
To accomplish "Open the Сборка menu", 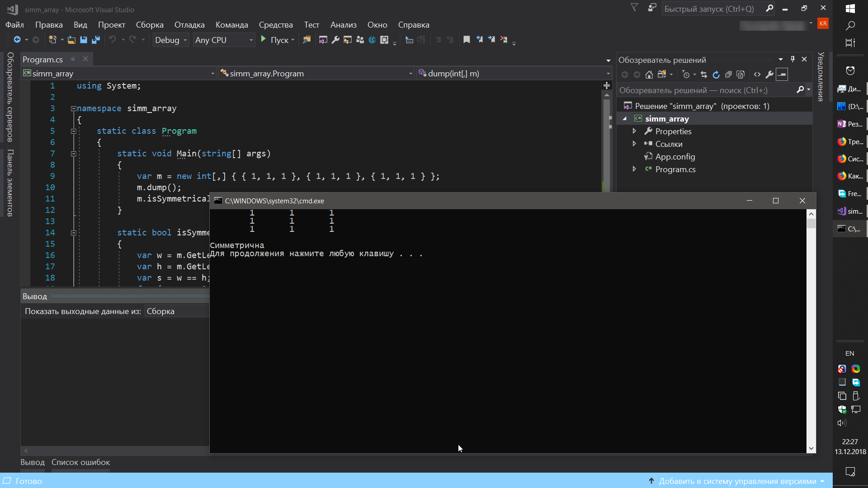I will point(150,25).
